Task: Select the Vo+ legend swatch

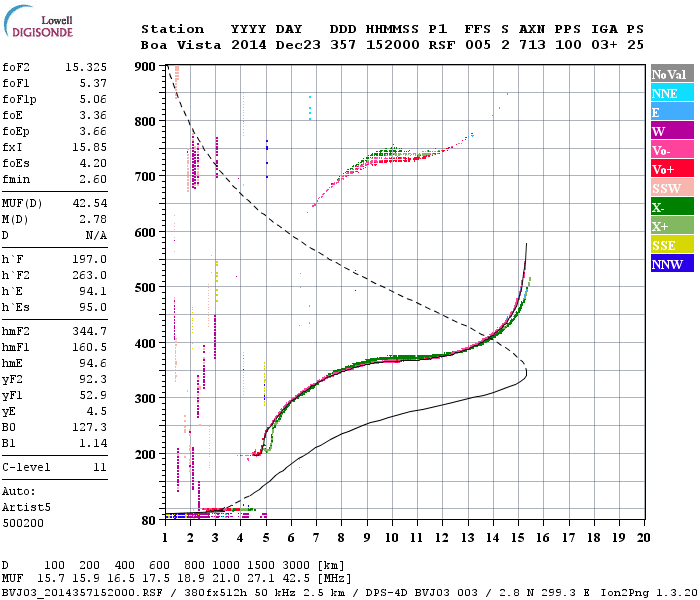Action: click(672, 169)
